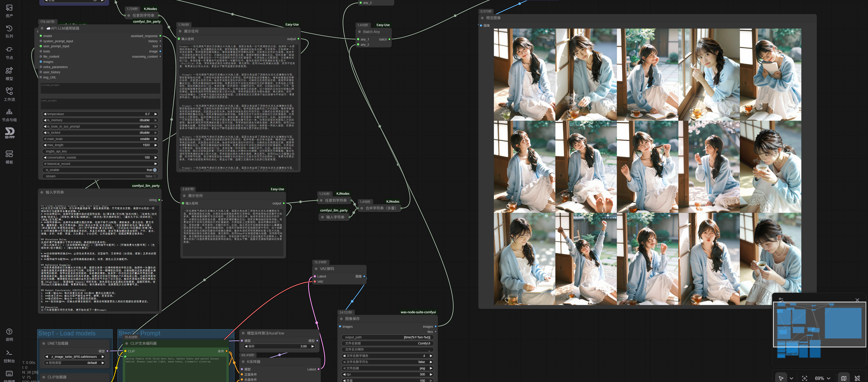Viewport: 868px width, 382px height.
Task: Toggle the minimap map icon
Action: pyautogui.click(x=843, y=378)
